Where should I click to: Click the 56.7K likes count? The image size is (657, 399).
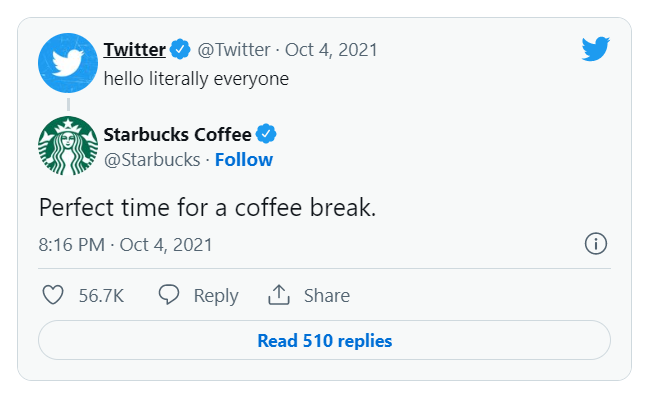tap(101, 295)
